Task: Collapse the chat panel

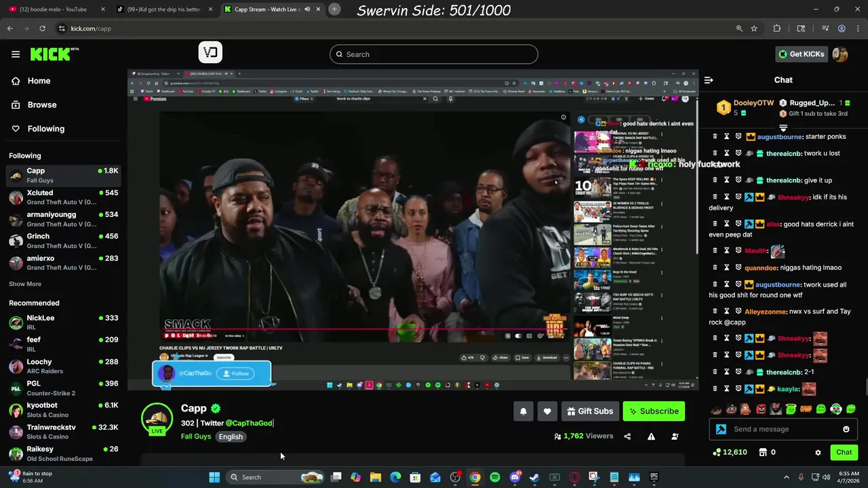Action: (x=709, y=80)
